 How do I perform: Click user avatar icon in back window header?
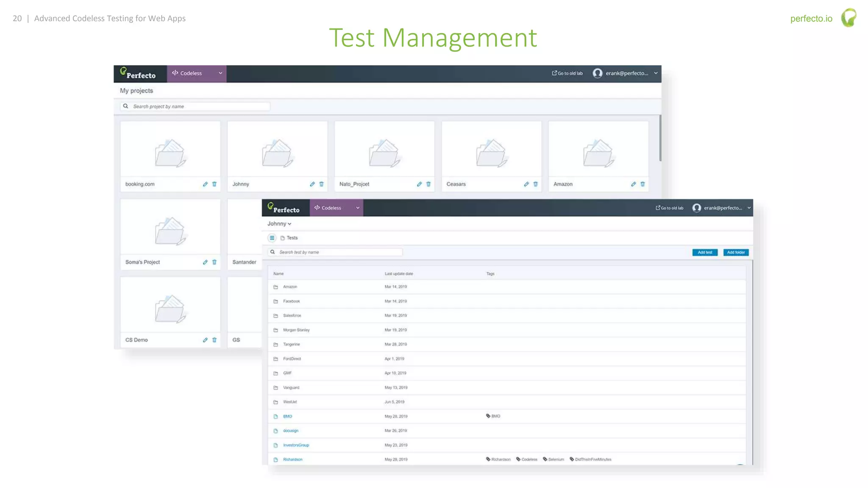point(598,73)
